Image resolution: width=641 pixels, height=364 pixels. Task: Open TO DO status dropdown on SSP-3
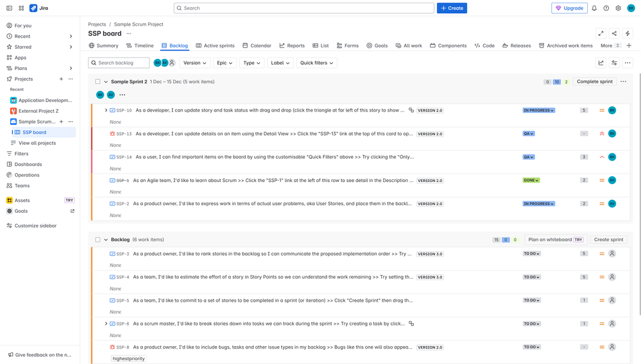531,253
